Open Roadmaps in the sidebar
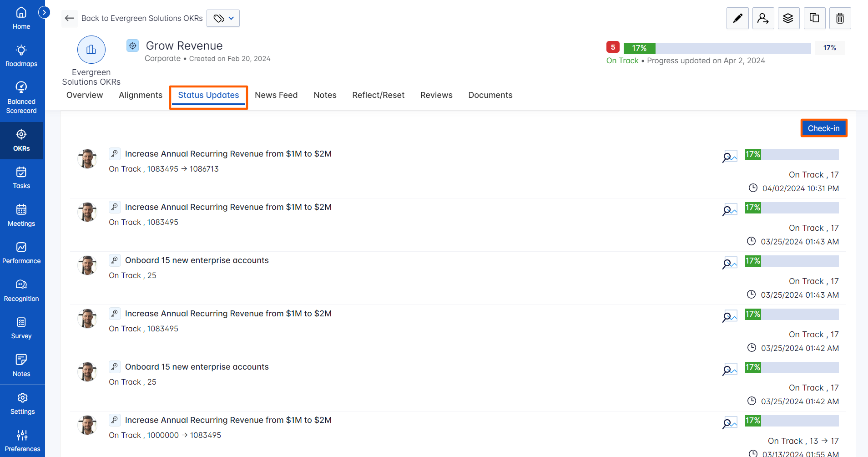The height and width of the screenshot is (457, 868). click(x=21, y=56)
